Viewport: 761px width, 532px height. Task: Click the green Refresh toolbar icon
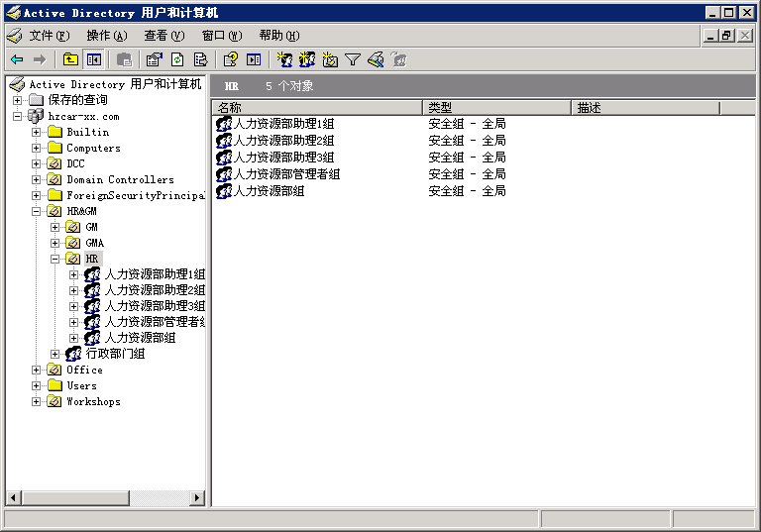(x=177, y=60)
